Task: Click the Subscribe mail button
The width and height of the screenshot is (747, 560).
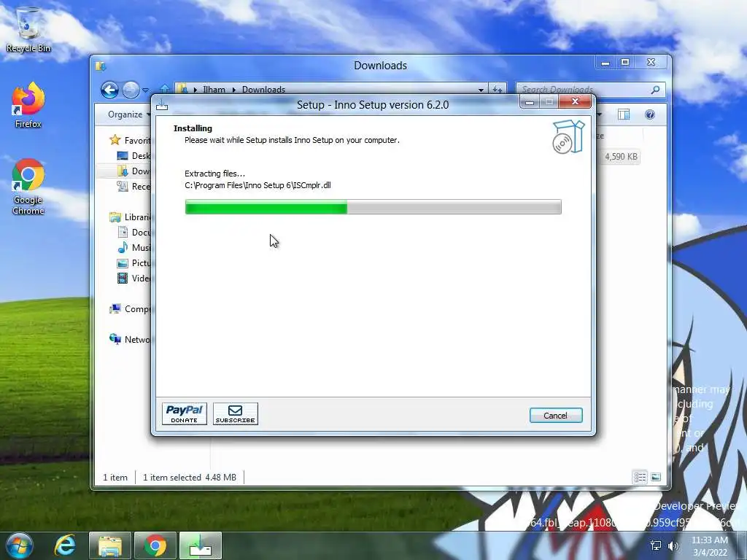Action: 236,414
